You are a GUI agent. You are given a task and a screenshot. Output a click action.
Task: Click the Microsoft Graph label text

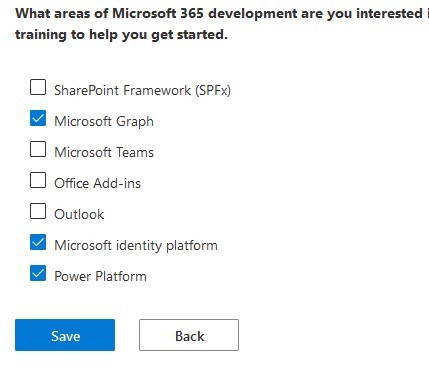click(x=104, y=121)
